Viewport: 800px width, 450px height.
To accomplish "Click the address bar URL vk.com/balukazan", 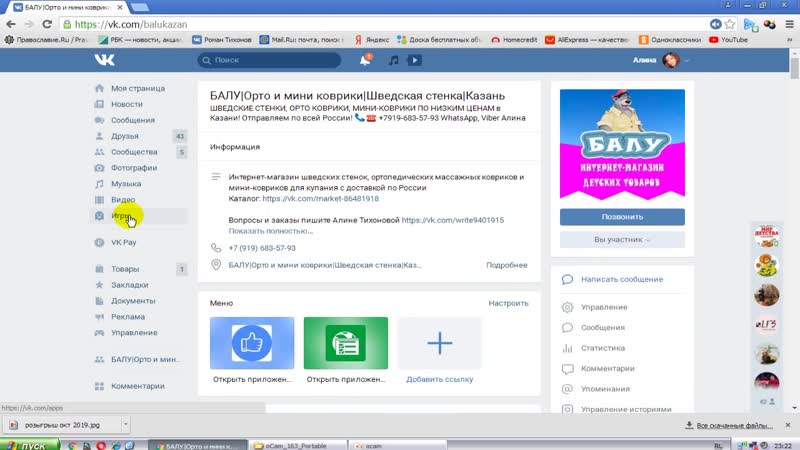I will [131, 24].
